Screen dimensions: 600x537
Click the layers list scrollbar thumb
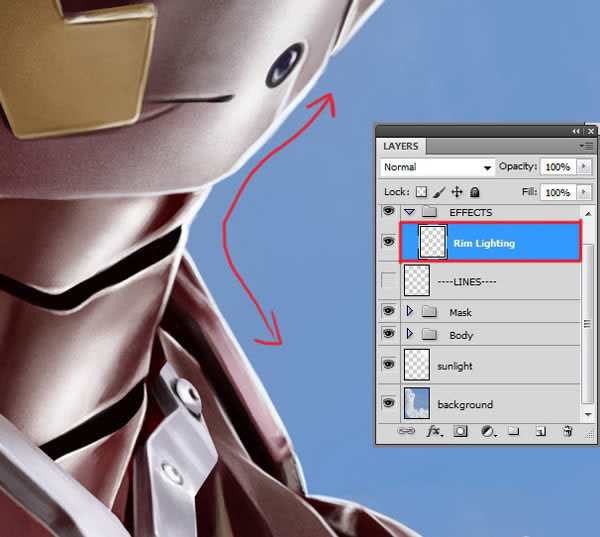[588, 323]
